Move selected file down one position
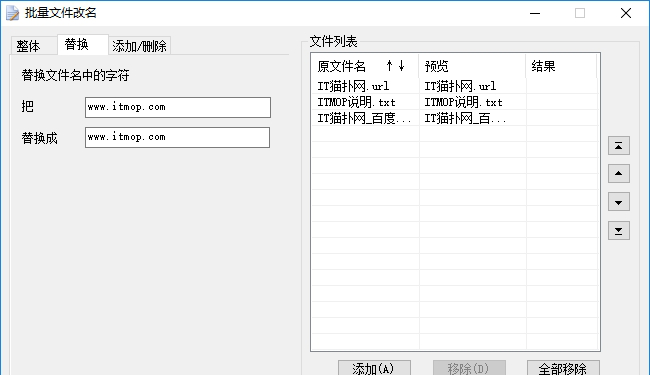This screenshot has height=390, width=650. pos(618,202)
